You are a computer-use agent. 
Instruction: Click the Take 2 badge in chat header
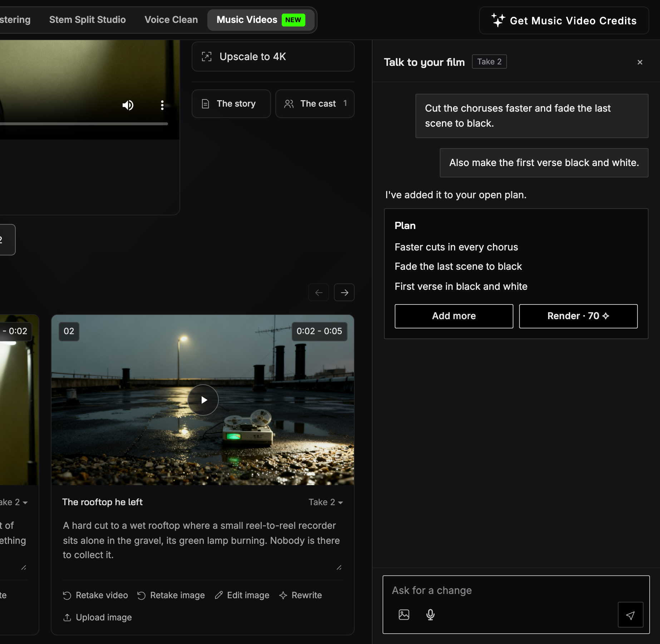pyautogui.click(x=489, y=62)
